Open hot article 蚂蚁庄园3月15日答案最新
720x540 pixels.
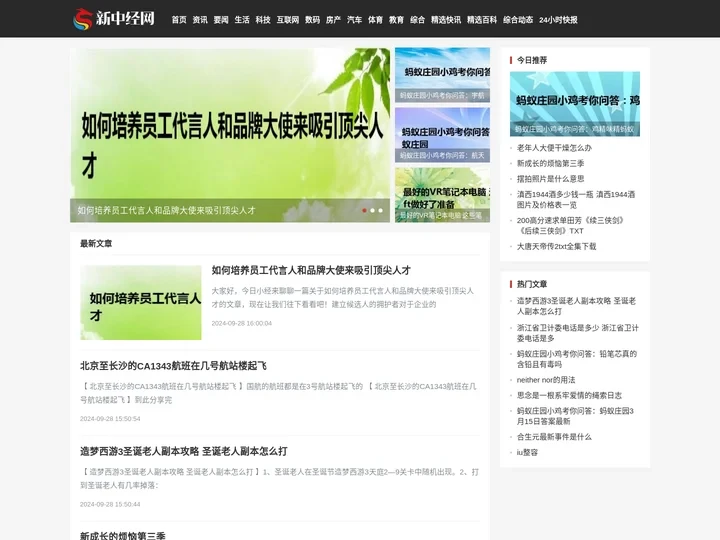pyautogui.click(x=575, y=416)
